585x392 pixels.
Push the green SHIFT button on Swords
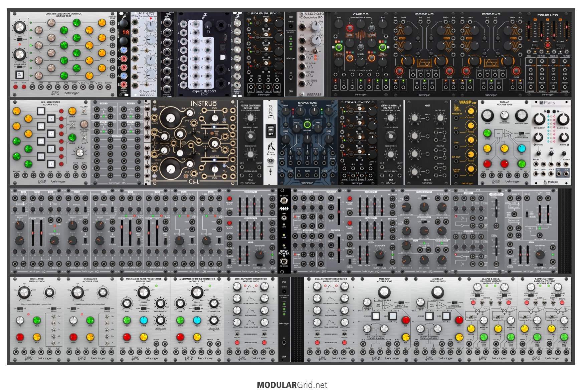tap(307, 125)
